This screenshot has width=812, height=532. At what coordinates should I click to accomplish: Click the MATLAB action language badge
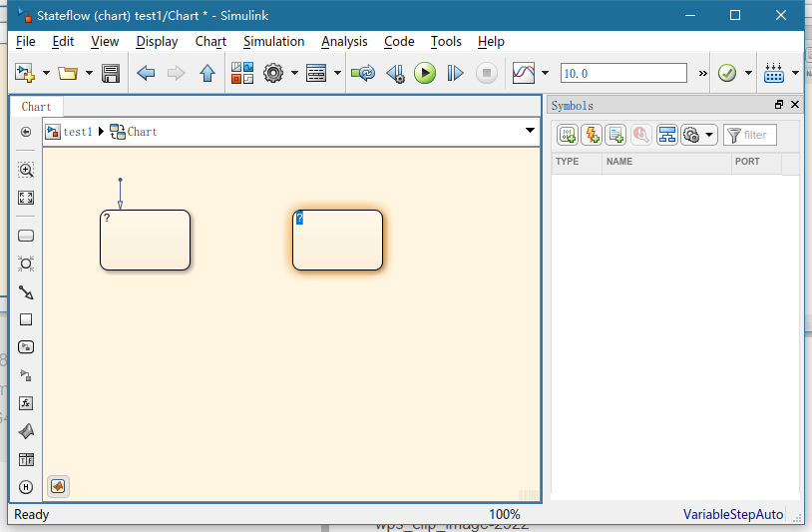click(x=58, y=486)
